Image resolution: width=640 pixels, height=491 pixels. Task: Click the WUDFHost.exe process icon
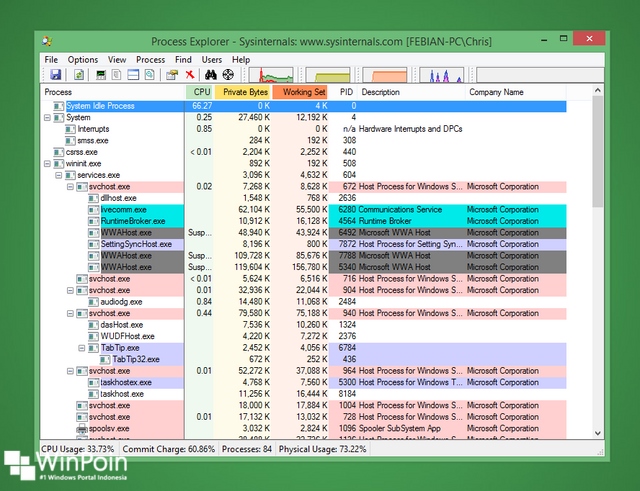pos(93,337)
